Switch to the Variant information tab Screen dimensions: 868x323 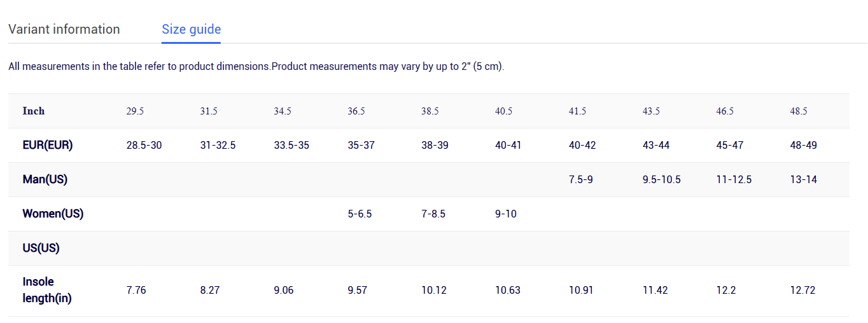(64, 29)
